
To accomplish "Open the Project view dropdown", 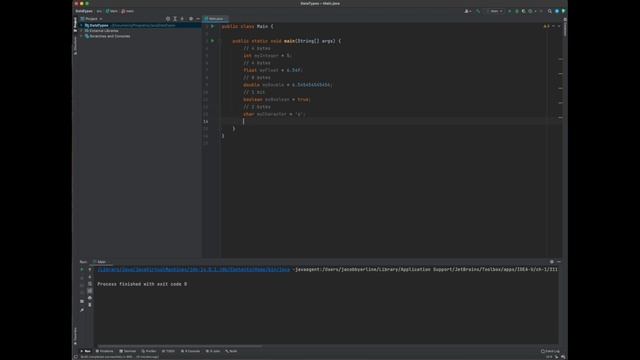I will coord(91,19).
